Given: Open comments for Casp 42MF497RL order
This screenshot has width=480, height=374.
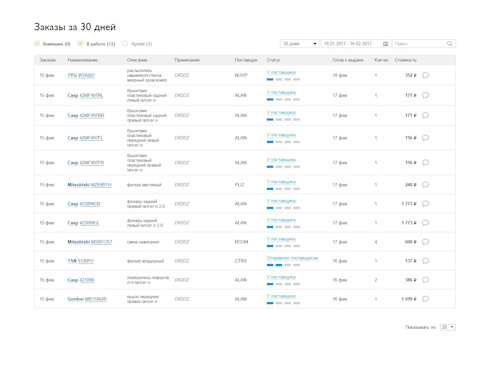Looking at the screenshot, I should tap(425, 95).
